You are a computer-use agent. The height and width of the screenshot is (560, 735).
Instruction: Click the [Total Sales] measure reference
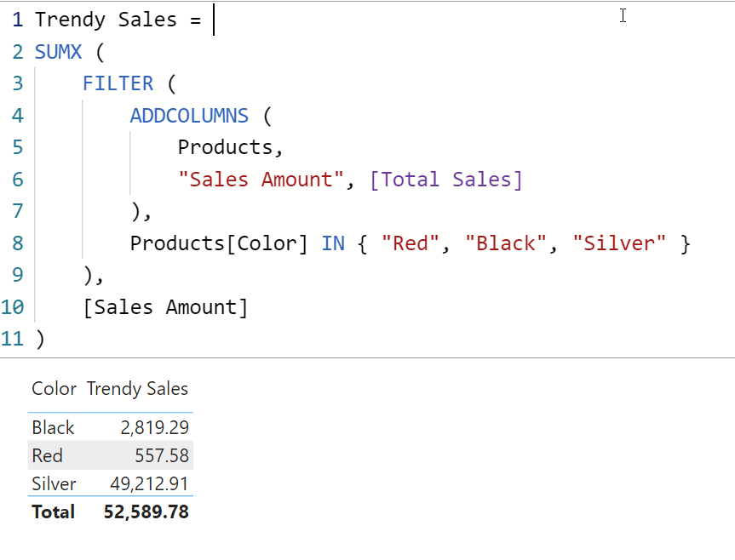tap(445, 180)
